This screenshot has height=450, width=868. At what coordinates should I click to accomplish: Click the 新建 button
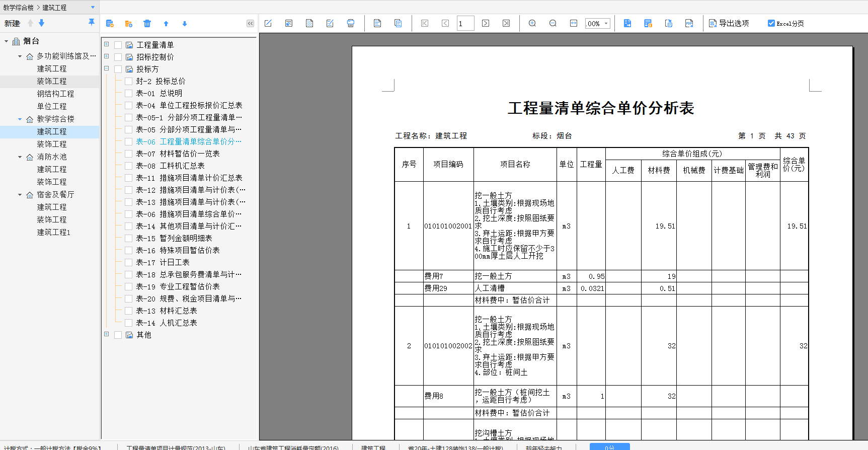[12, 23]
